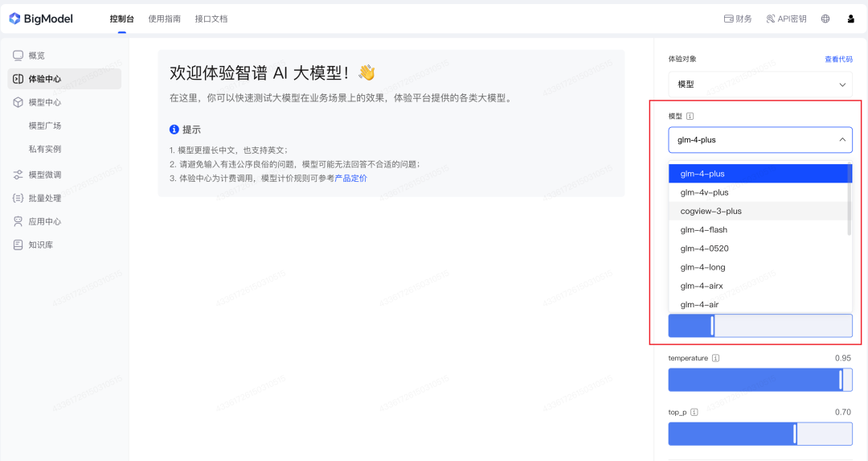Click the BigModel logo icon

click(x=15, y=19)
